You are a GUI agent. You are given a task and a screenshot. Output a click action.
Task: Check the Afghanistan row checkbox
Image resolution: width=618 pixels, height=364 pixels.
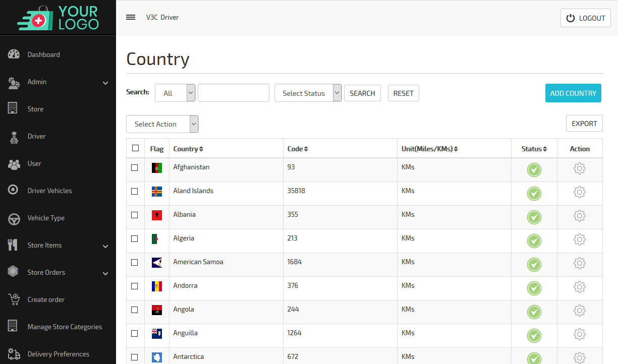point(134,167)
